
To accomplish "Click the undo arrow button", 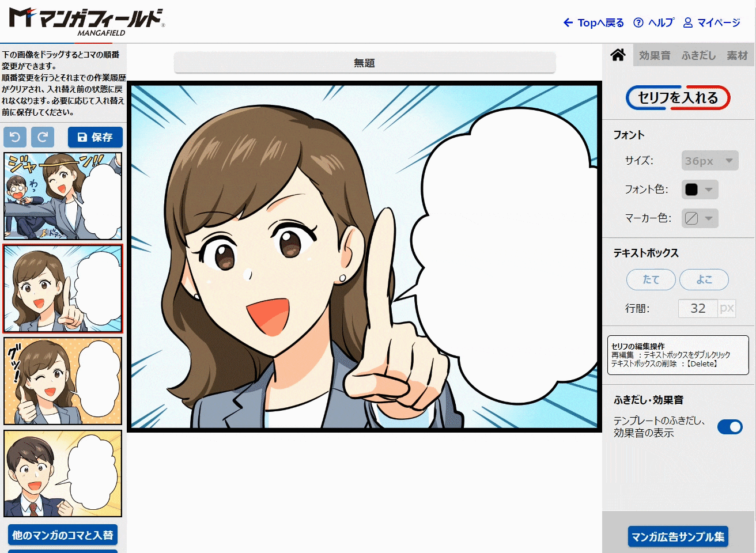I will 15,137.
